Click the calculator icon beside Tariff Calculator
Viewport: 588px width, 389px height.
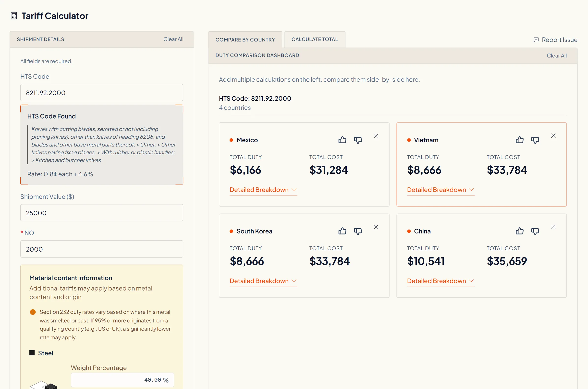point(14,16)
